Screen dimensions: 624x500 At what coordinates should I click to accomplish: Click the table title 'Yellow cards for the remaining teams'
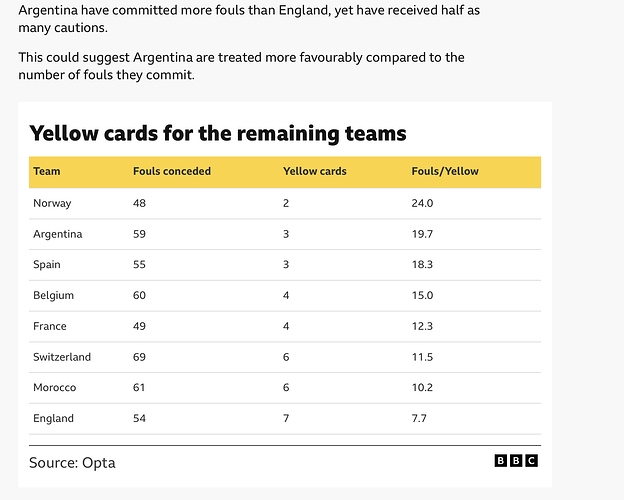pyautogui.click(x=218, y=133)
